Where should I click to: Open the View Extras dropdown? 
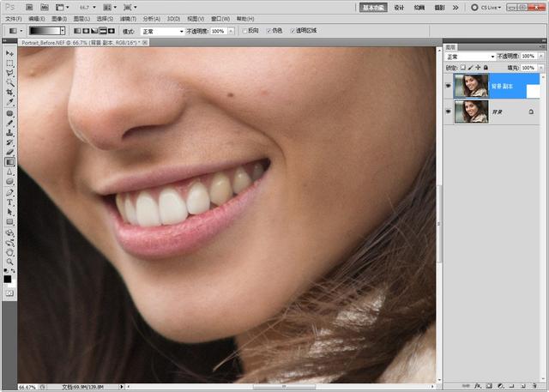(x=63, y=8)
